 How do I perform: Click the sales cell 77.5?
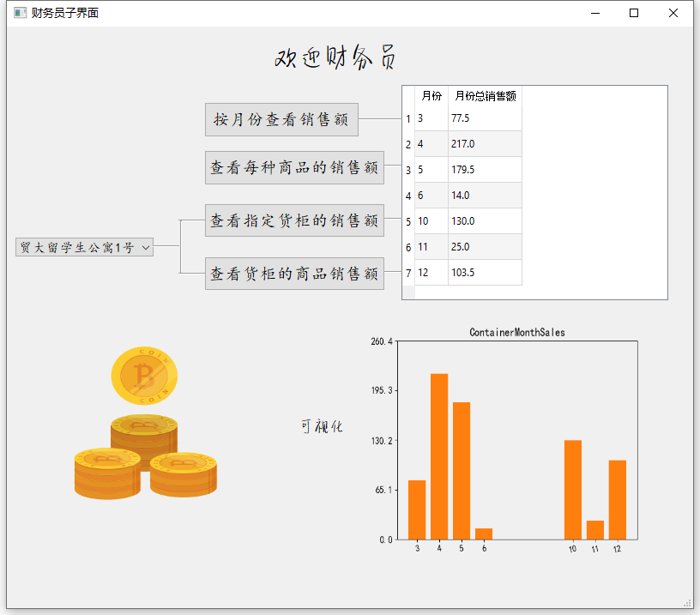point(485,118)
